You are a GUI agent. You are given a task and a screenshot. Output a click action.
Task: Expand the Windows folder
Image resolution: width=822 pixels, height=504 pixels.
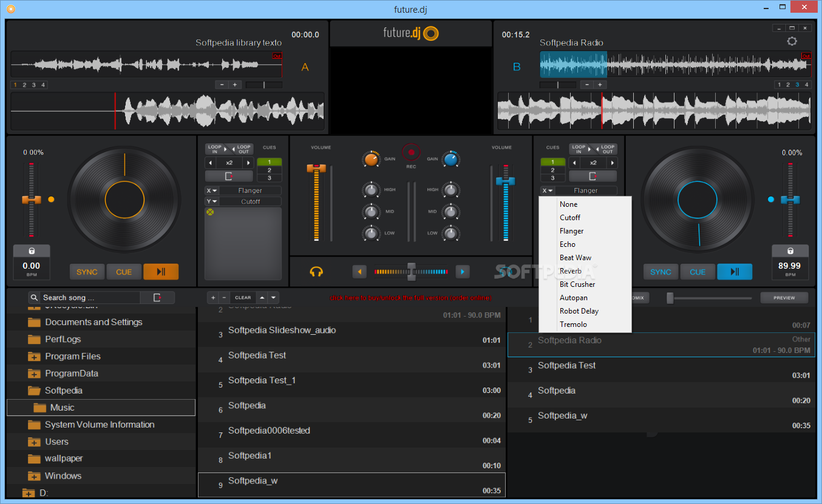(34, 475)
